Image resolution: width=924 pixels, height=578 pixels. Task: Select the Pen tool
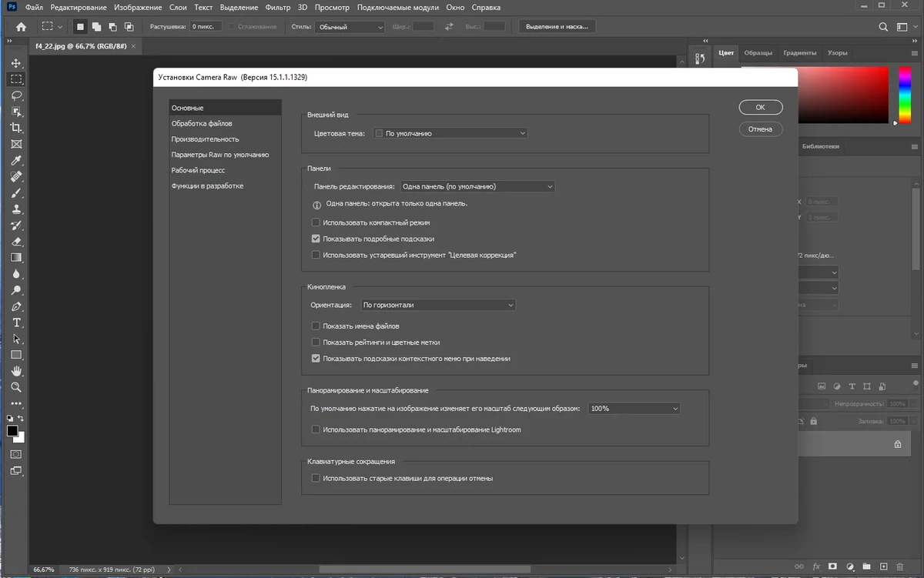tap(16, 306)
